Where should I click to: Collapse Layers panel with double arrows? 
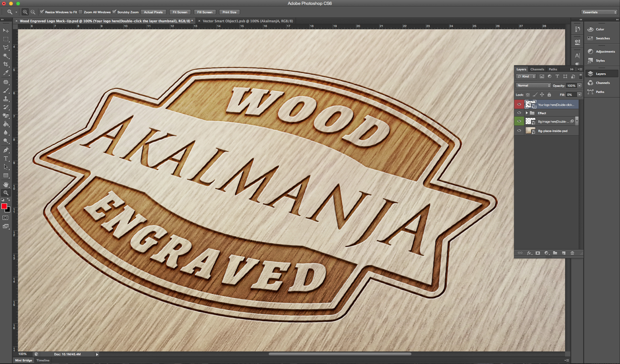pyautogui.click(x=572, y=69)
